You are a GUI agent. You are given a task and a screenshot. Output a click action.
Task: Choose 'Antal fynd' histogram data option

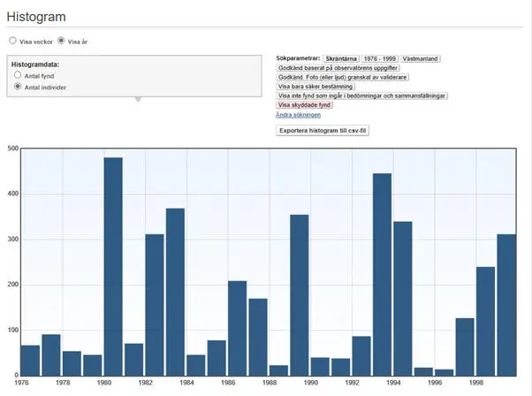(18, 76)
